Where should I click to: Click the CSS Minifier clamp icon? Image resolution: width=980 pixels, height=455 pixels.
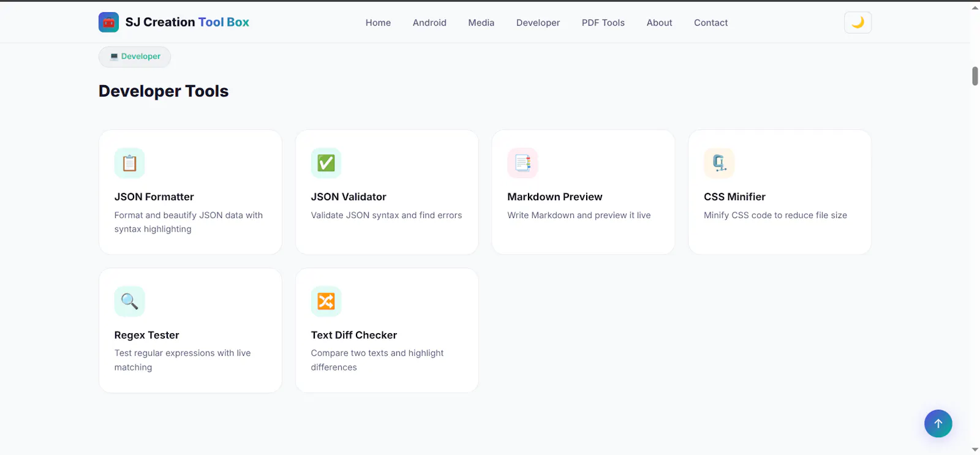(x=719, y=163)
